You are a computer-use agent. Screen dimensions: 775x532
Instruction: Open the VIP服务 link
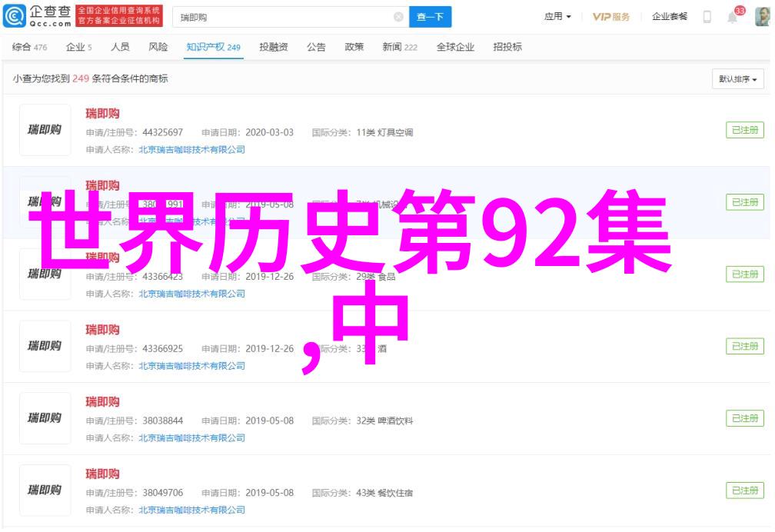click(611, 17)
